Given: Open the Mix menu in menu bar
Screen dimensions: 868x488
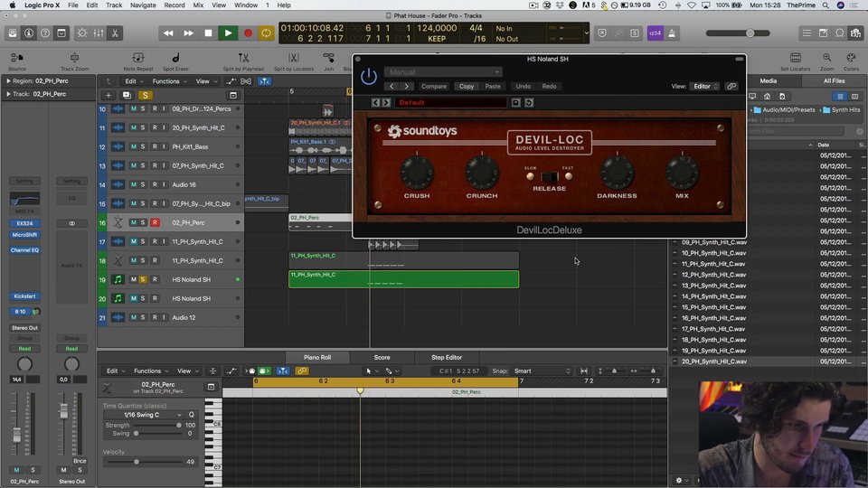Looking at the screenshot, I should click(198, 5).
